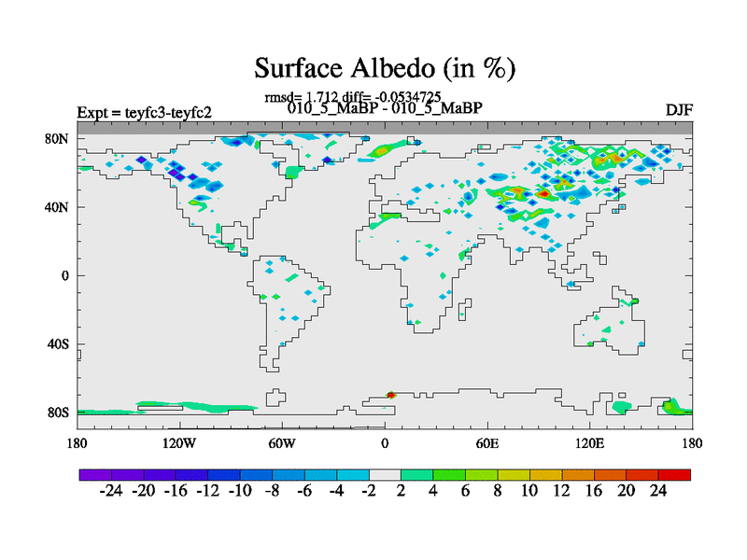This screenshot has width=747, height=560.
Task: Click the red hotspot near Antarctic coast
Action: (391, 395)
